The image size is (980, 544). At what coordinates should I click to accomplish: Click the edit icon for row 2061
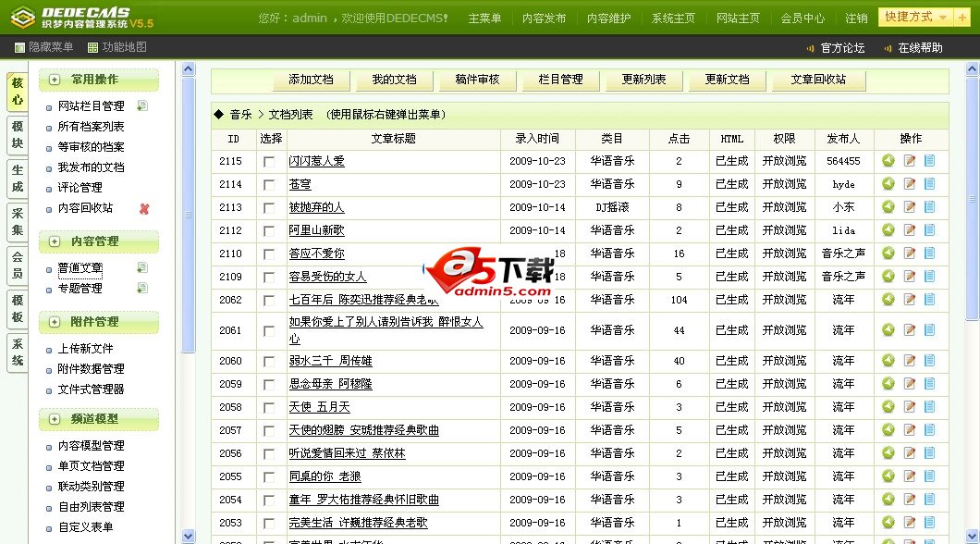coord(910,330)
